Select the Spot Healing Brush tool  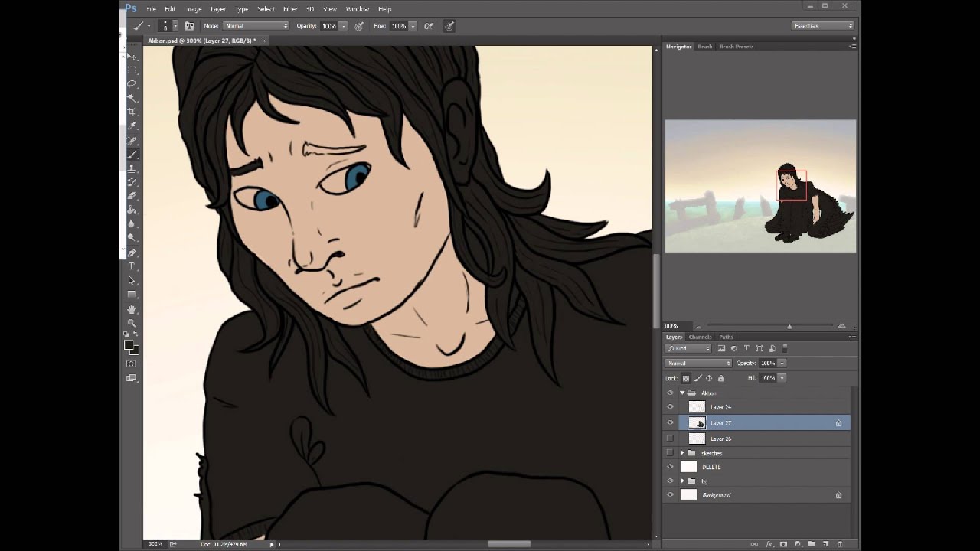(132, 140)
